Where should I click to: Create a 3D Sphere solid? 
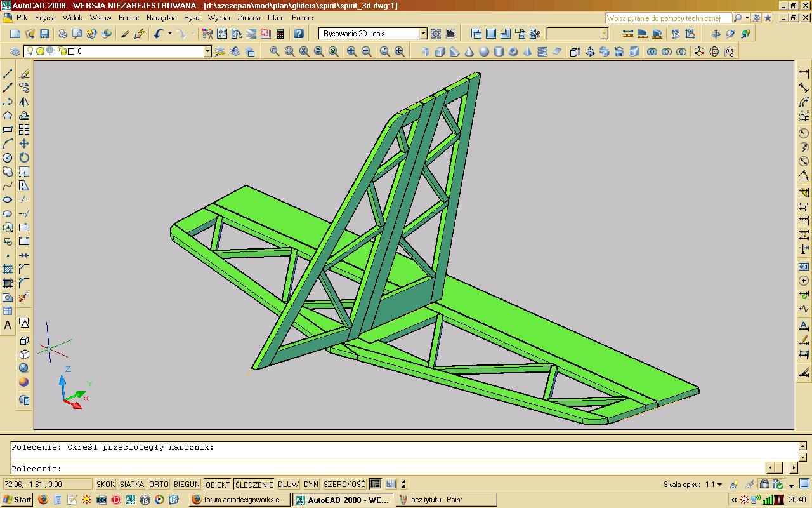483,51
